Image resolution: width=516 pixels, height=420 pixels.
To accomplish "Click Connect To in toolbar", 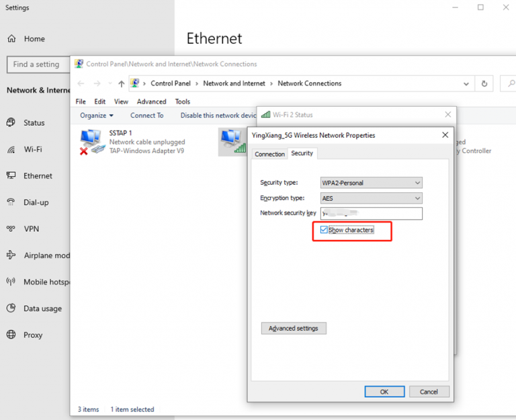I will point(146,116).
